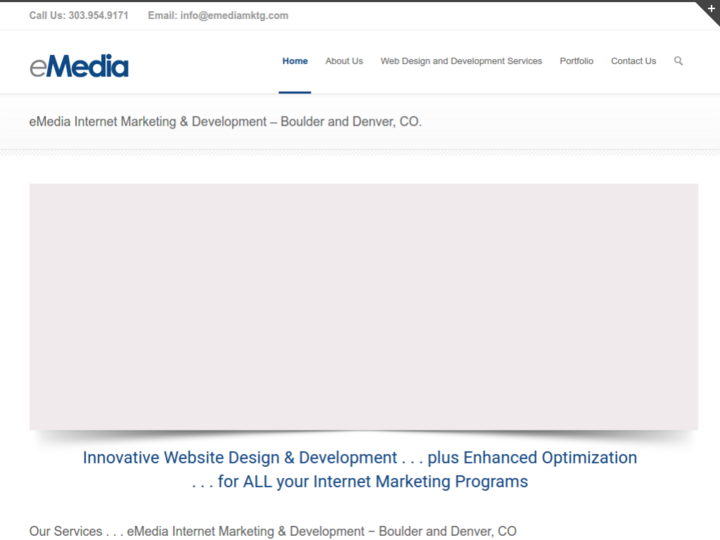Click the blue underline beneath the Home tab
Screen dimensions: 720x540
(x=295, y=92)
